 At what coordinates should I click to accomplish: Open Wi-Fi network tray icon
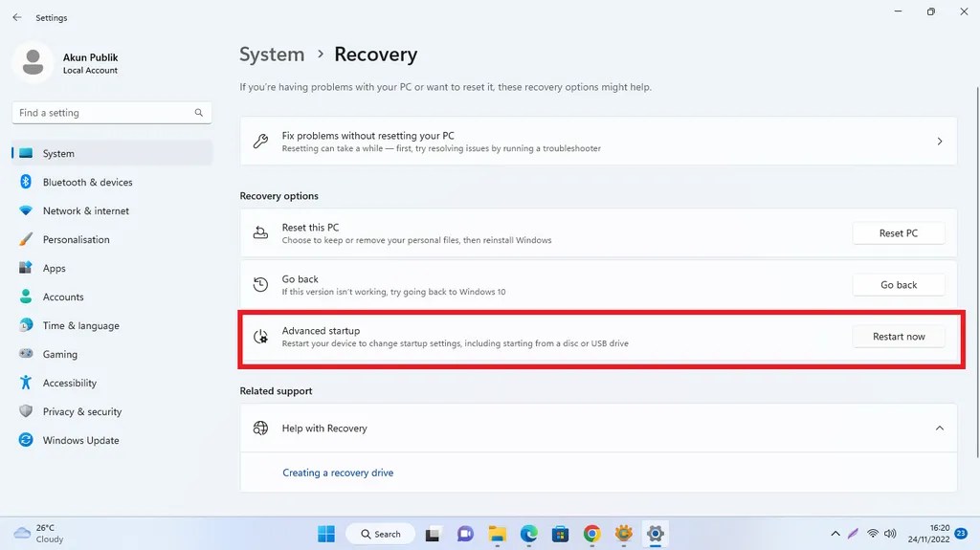click(873, 534)
